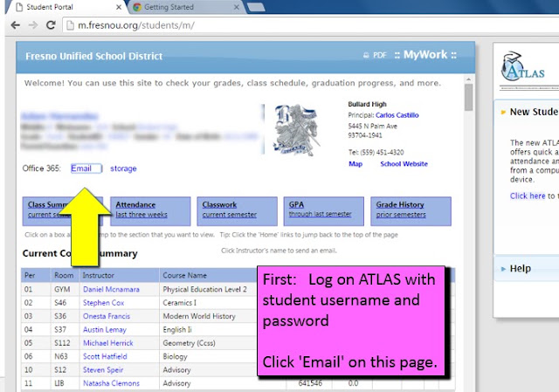Click room cell 'N63'
559x392 pixels.
click(x=60, y=356)
